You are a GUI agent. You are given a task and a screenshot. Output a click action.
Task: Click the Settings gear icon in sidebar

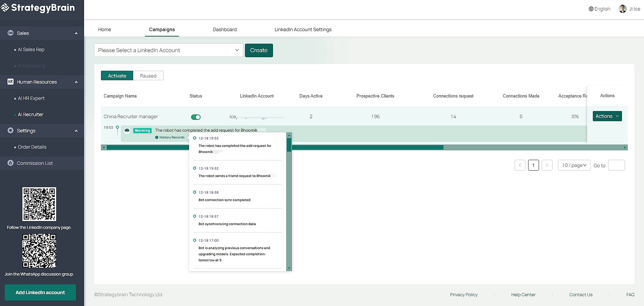coord(11,131)
